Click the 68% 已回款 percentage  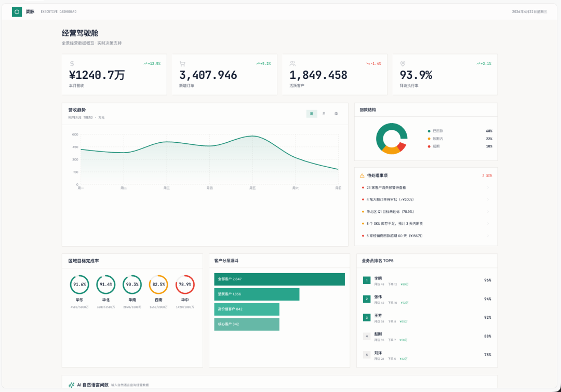click(489, 131)
